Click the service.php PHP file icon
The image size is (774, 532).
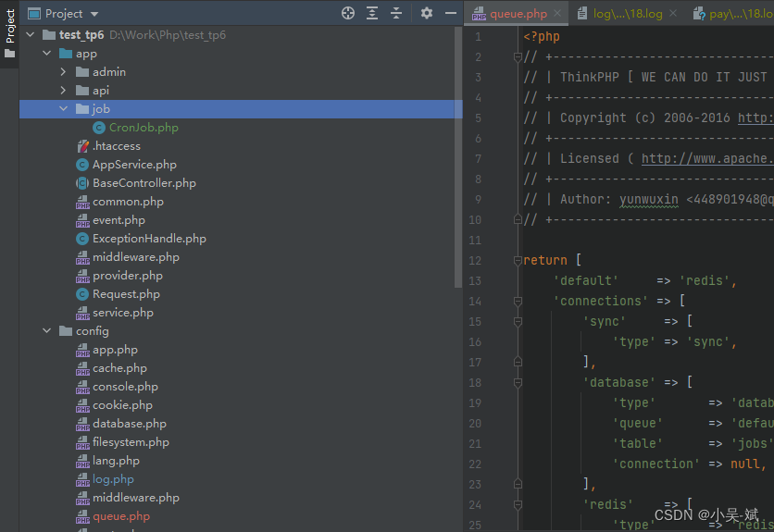(x=82, y=313)
